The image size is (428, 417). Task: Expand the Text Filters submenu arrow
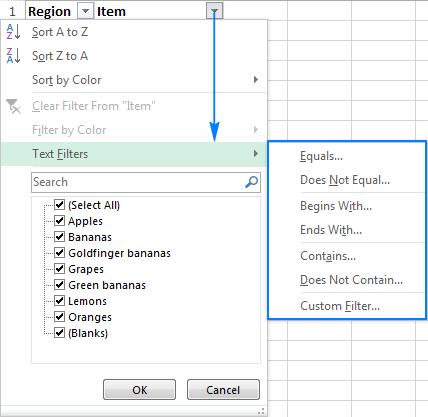coord(256,154)
